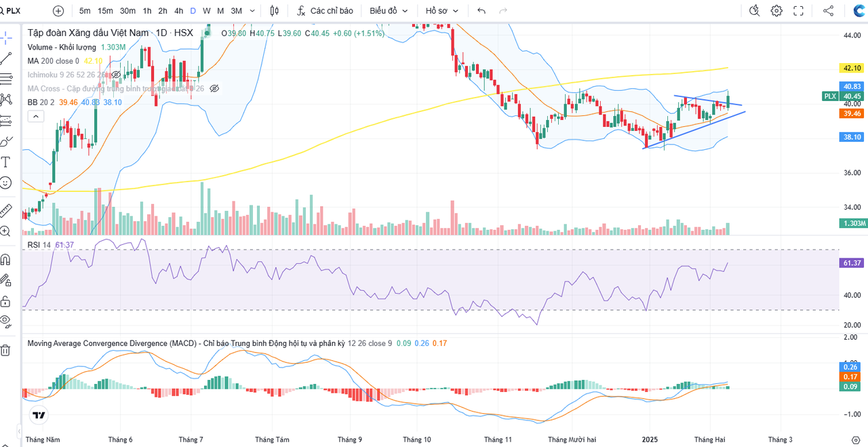This screenshot has width=868, height=447.
Task: Click the trash remove drawings icon
Action: tap(5, 350)
